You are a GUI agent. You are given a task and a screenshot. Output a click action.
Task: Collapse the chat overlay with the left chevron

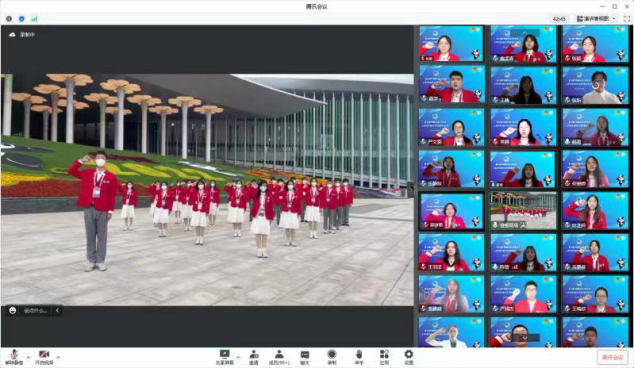point(57,311)
